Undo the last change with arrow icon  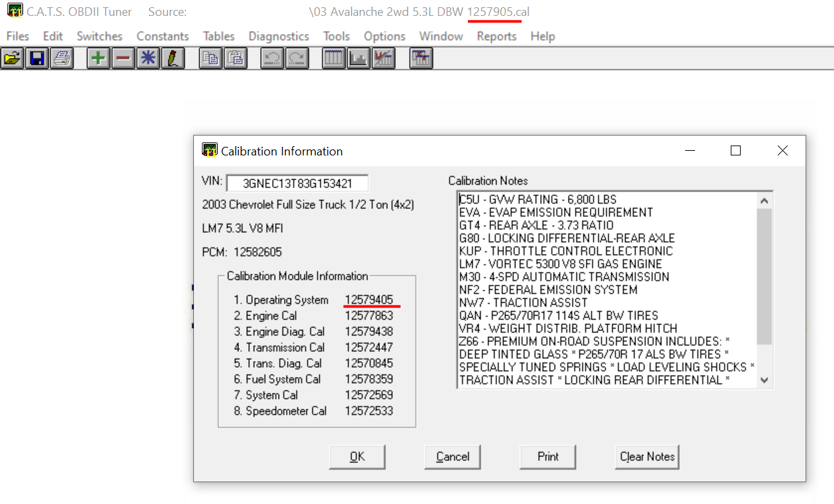pyautogui.click(x=272, y=58)
